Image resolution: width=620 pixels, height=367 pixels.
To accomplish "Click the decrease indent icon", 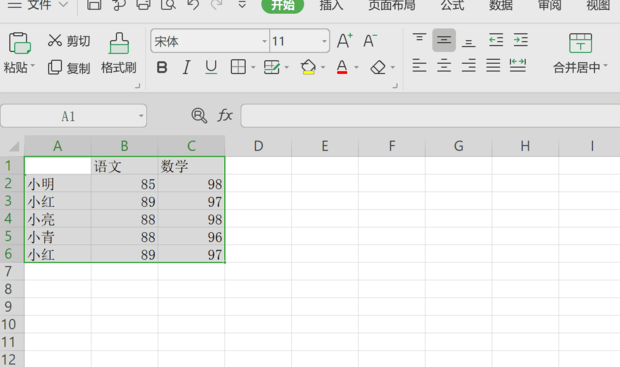I will click(x=496, y=40).
